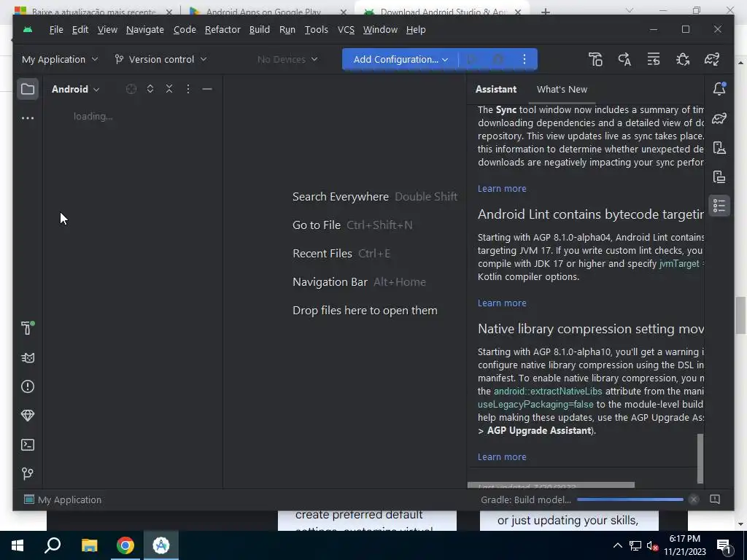
Task: Select opened file locator target icon
Action: point(131,89)
